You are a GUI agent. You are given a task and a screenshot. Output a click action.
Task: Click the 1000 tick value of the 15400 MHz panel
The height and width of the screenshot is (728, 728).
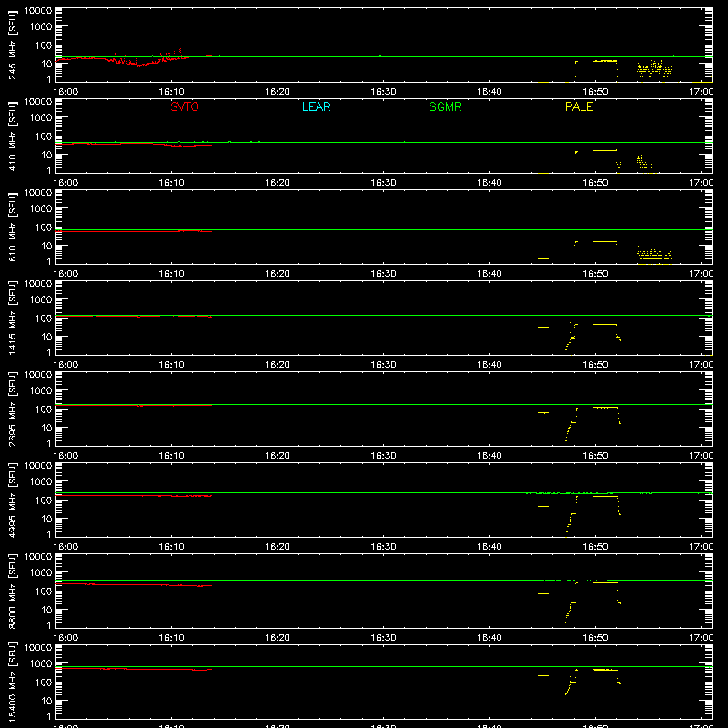41,663
